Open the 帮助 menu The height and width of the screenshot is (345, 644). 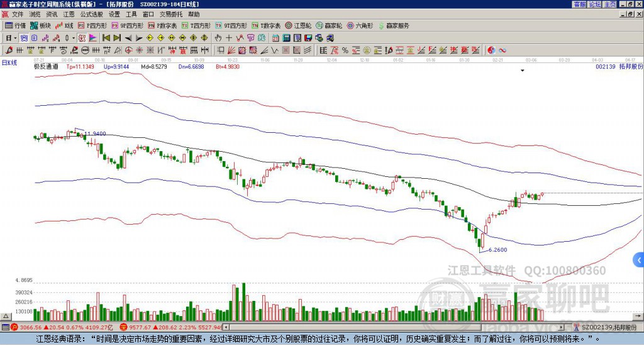(194, 14)
